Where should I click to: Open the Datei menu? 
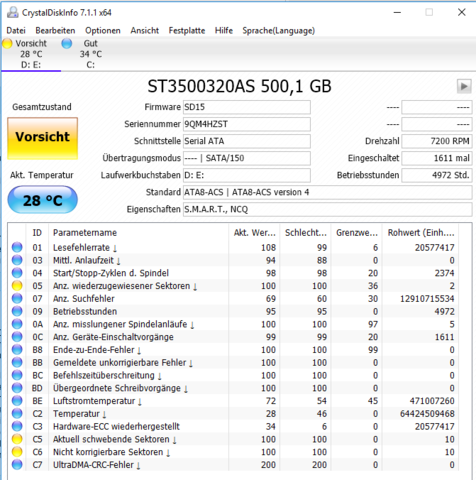(16, 30)
